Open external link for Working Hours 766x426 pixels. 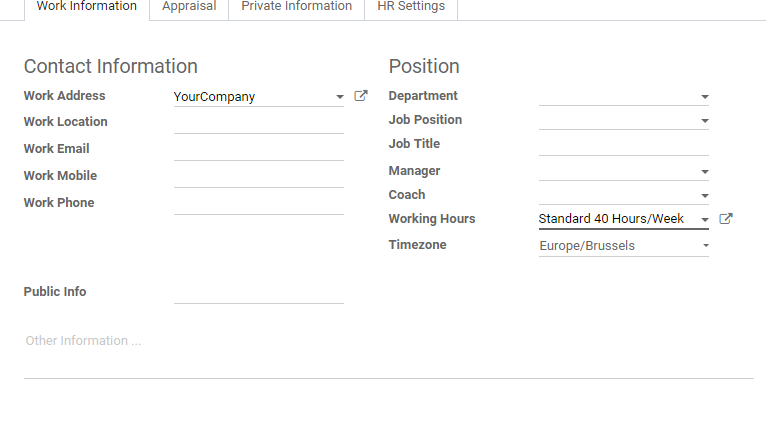726,218
